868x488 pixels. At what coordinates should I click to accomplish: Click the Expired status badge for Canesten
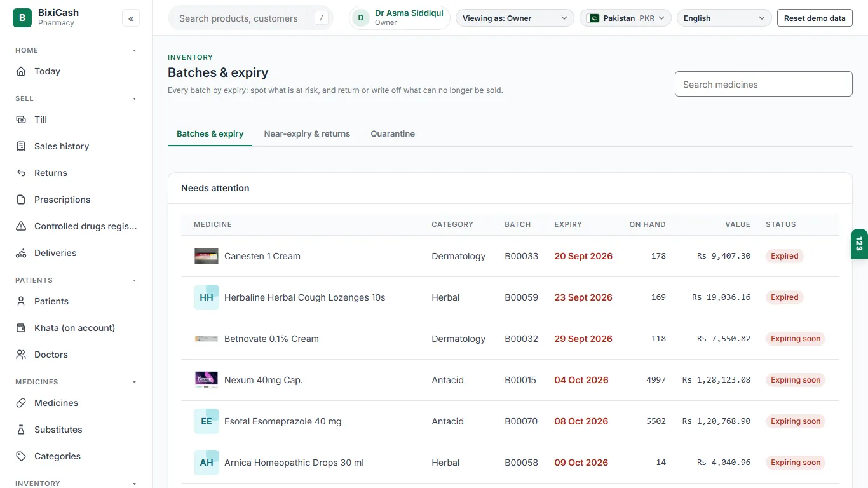coord(785,256)
